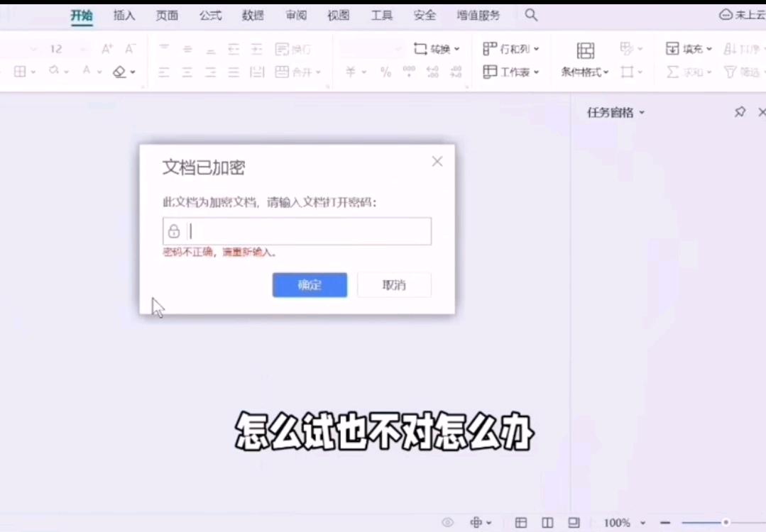Click the rightmost decimal places icon
Viewport: 766px width, 532px height.
[456, 72]
